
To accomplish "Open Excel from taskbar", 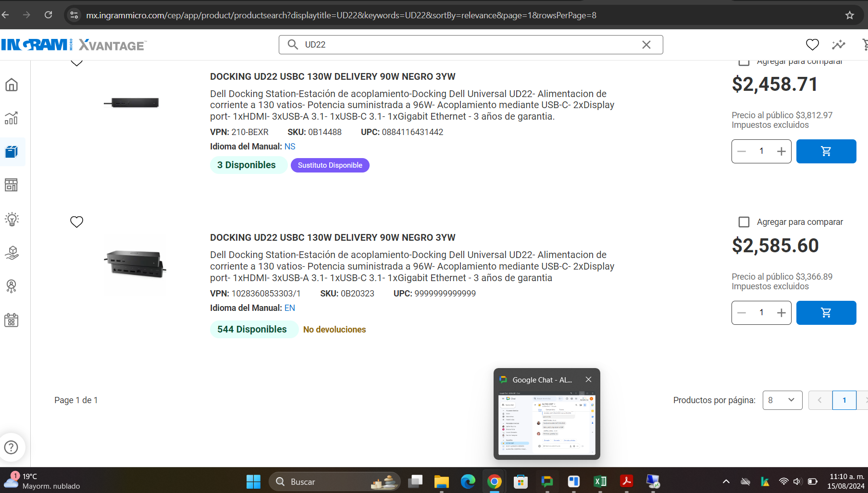I will [x=600, y=481].
